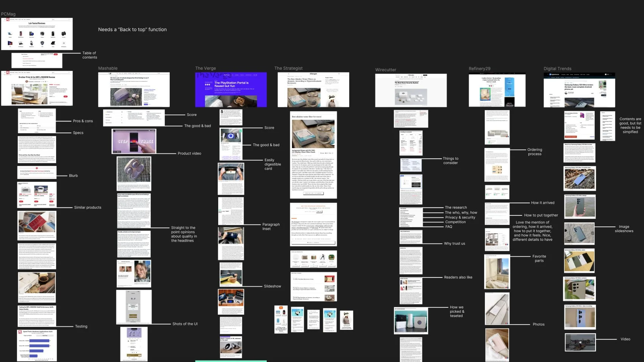Image resolution: width=644 pixels, height=362 pixels.
Task: Select the Wirecutter Best Home Security System screenshot
Action: coord(411,90)
